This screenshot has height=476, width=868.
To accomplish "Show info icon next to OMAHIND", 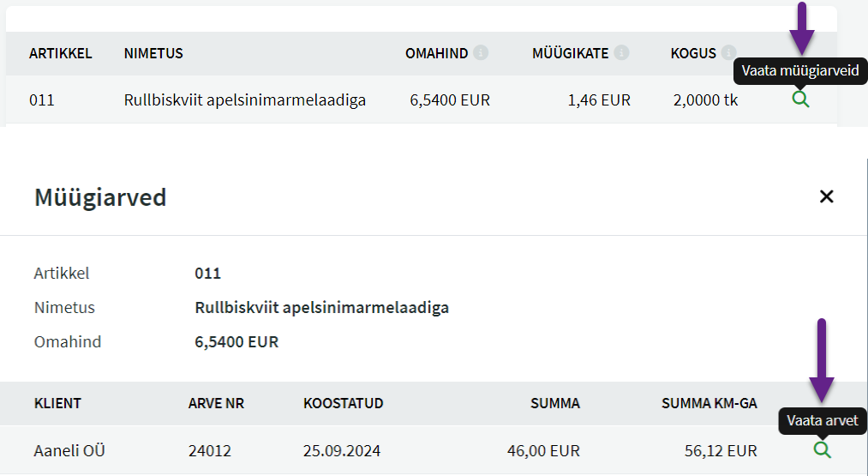I will click(x=481, y=52).
